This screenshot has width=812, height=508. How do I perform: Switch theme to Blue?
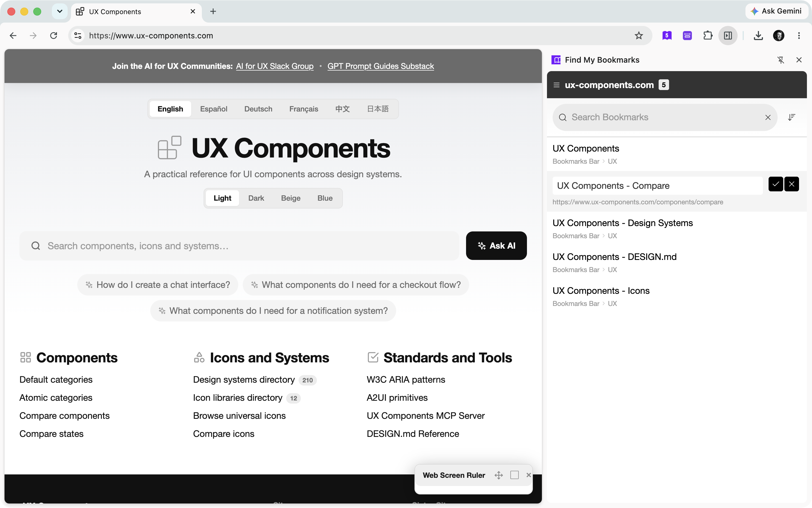click(325, 198)
